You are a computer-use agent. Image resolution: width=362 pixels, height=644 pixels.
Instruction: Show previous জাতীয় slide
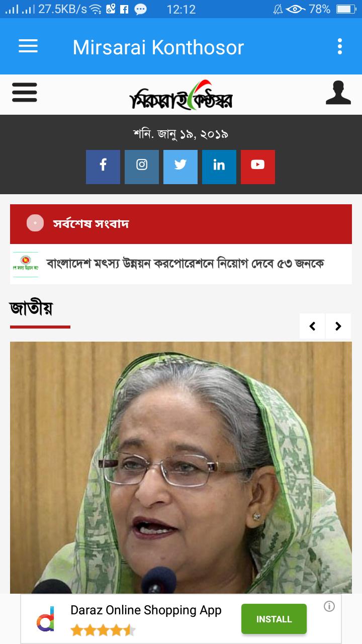tap(312, 326)
